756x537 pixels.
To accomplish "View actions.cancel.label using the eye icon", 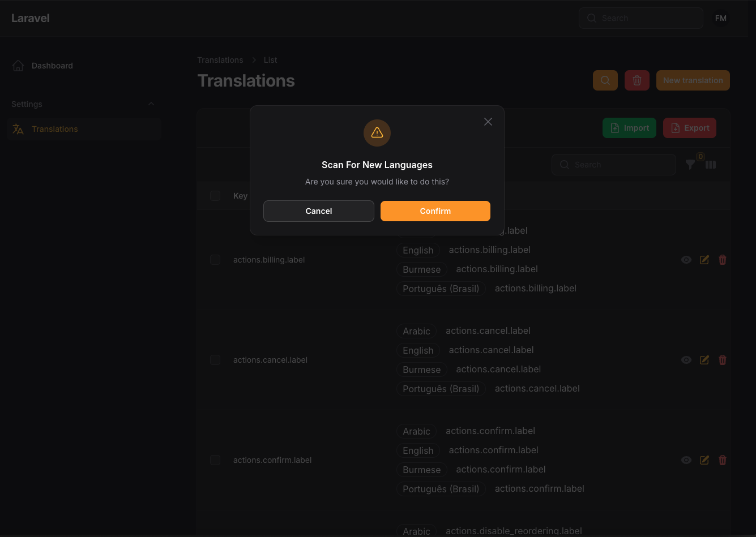I will pyautogui.click(x=686, y=360).
